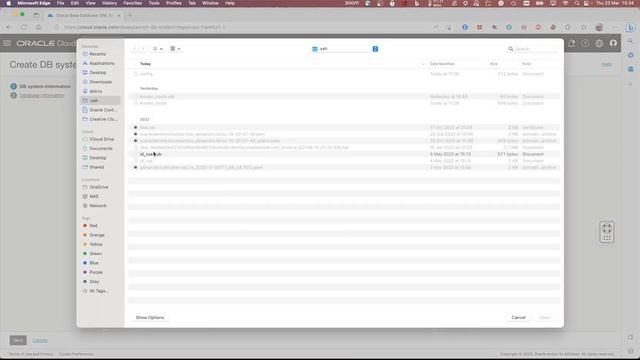
Task: Filter by the Orange tag
Action: [96, 235]
